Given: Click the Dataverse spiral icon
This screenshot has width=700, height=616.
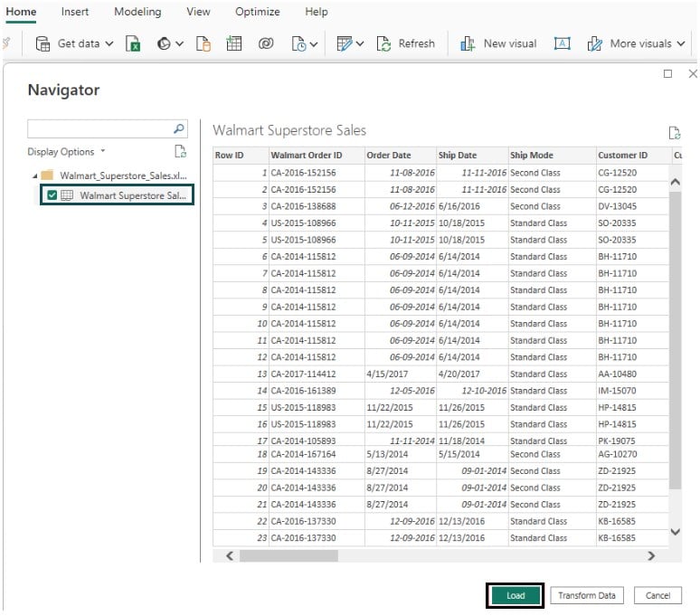Looking at the screenshot, I should pyautogui.click(x=266, y=43).
